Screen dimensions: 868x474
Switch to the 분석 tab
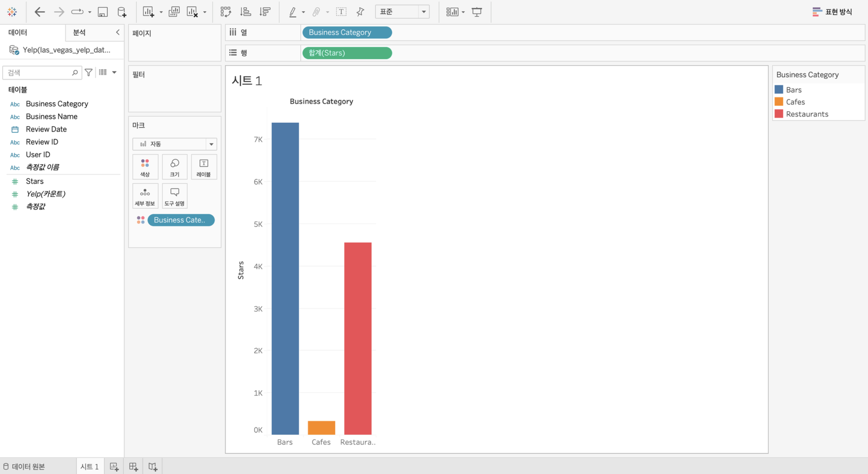(79, 32)
